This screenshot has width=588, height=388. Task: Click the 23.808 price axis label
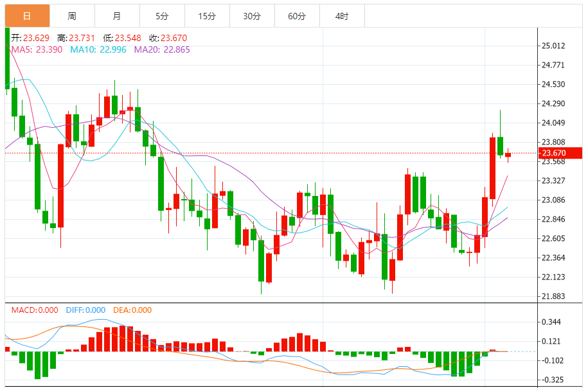pos(553,142)
